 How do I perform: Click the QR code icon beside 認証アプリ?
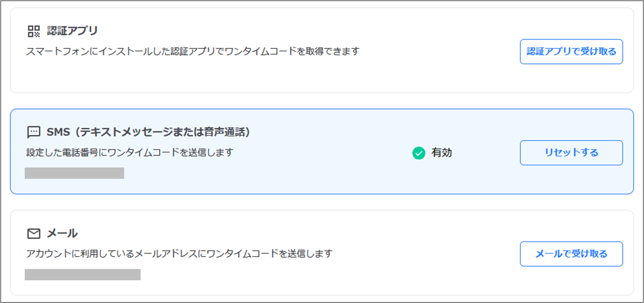coord(33,31)
